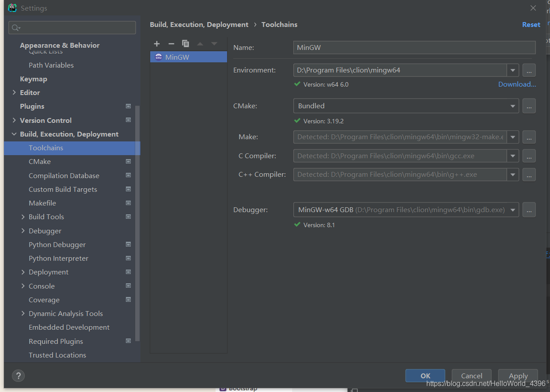The height and width of the screenshot is (392, 550).
Task: Open the Make path dropdown arrow
Action: (x=512, y=137)
